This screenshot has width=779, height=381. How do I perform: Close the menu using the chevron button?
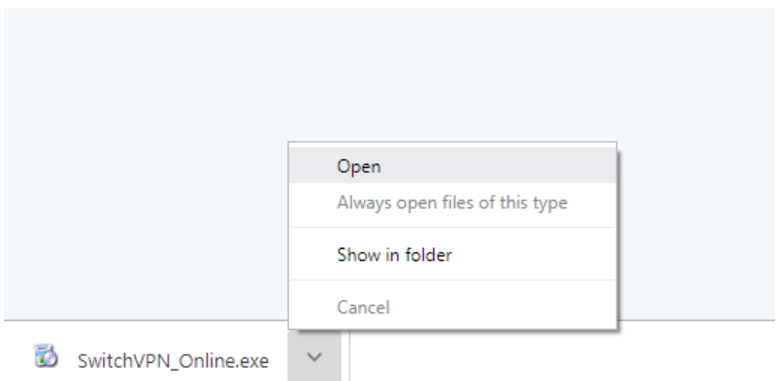coord(314,357)
